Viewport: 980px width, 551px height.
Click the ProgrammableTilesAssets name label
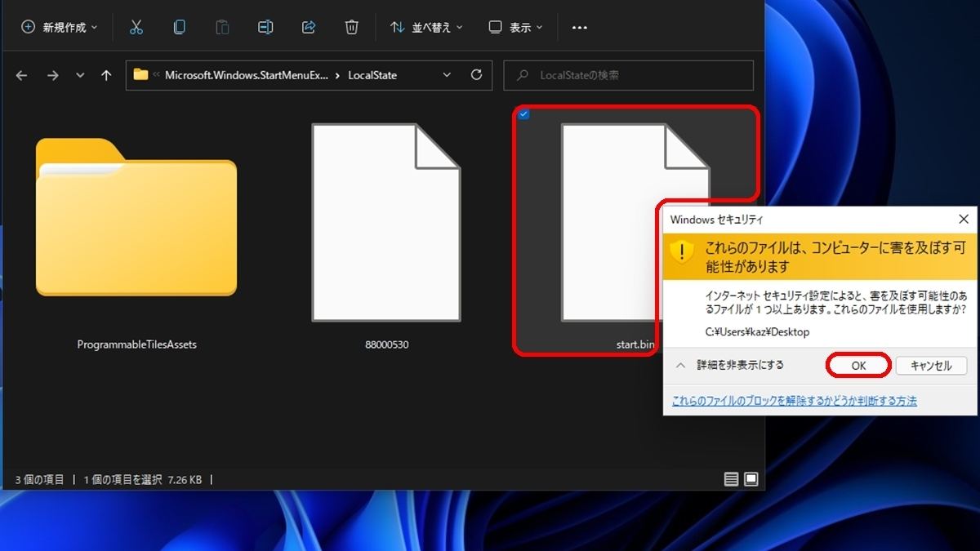pyautogui.click(x=136, y=344)
